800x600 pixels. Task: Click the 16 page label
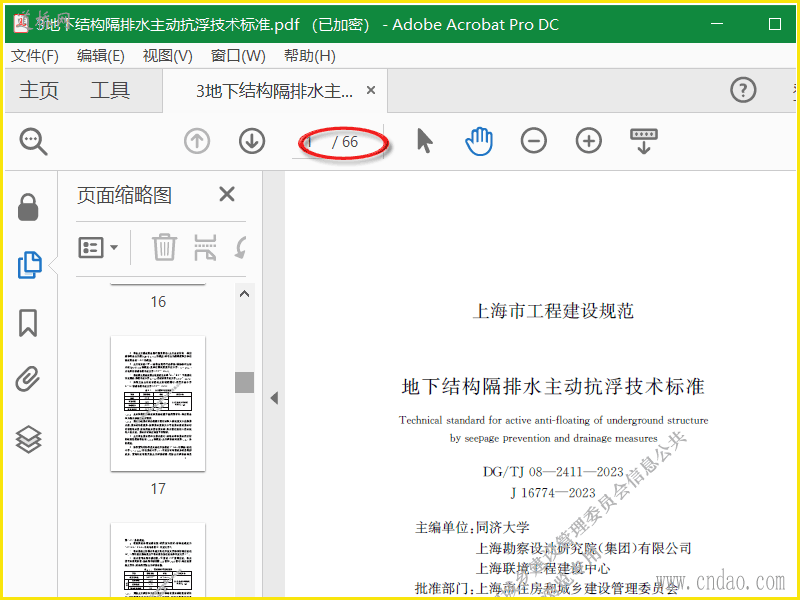pyautogui.click(x=158, y=302)
